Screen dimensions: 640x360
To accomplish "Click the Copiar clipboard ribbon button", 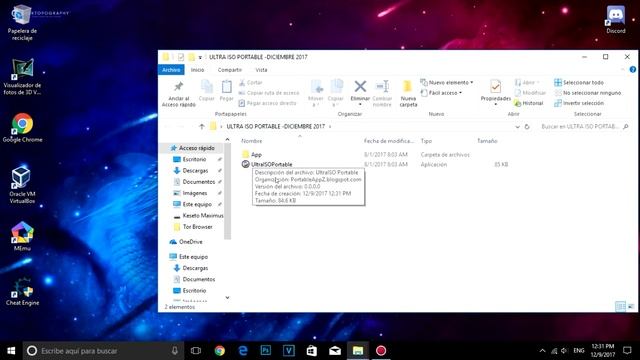I will pos(207,90).
